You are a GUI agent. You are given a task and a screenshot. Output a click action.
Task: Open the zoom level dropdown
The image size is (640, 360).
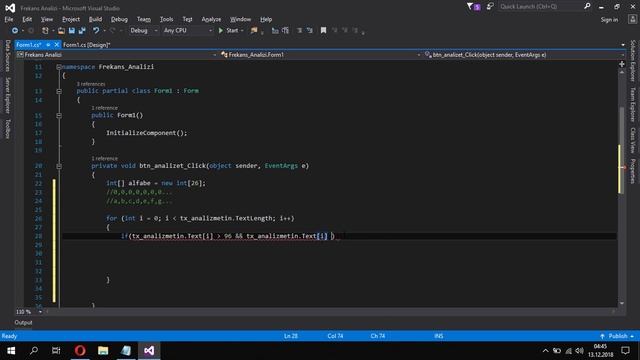(40, 312)
